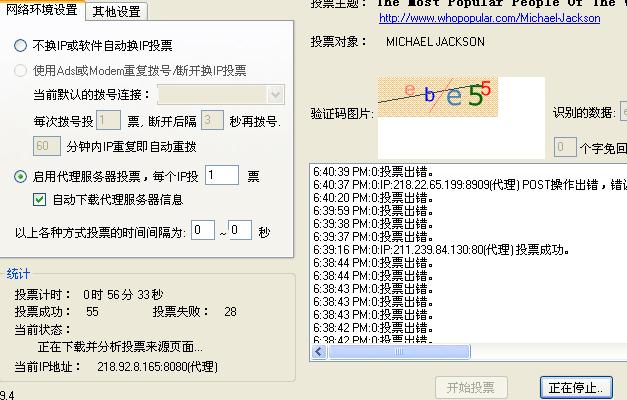Open the 其他设置 tab

116,12
